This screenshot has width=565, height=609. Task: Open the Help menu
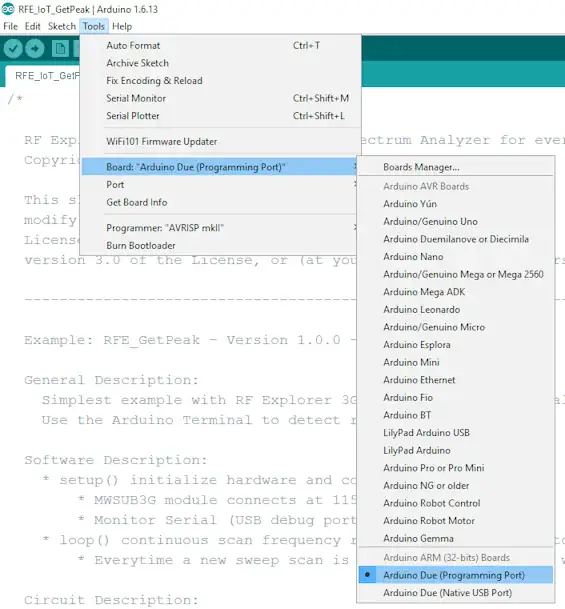tap(122, 26)
